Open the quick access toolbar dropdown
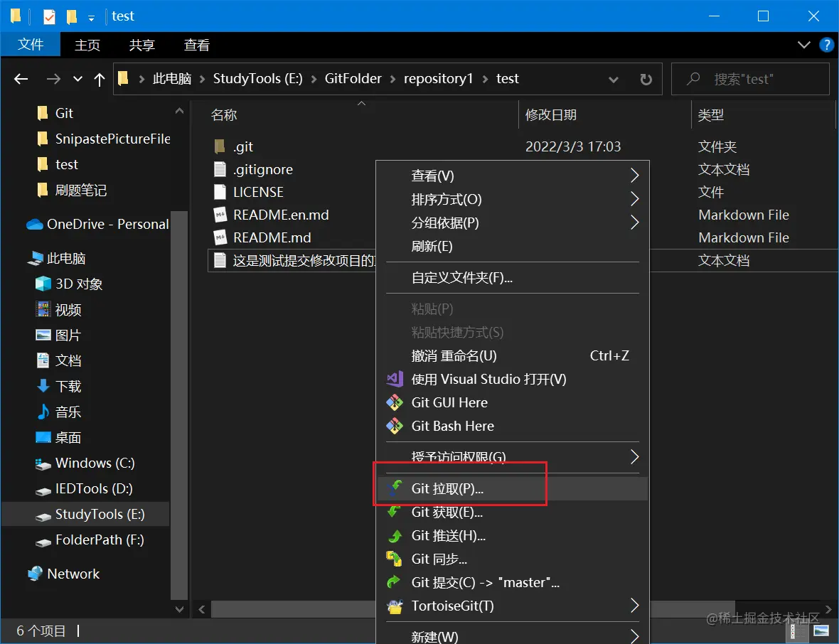 pyautogui.click(x=92, y=18)
